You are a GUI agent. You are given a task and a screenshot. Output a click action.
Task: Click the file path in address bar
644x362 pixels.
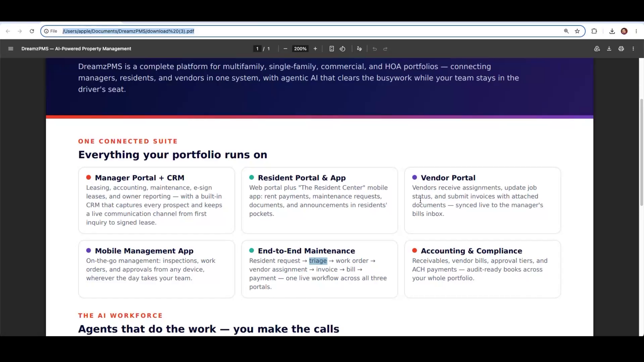[x=128, y=31]
